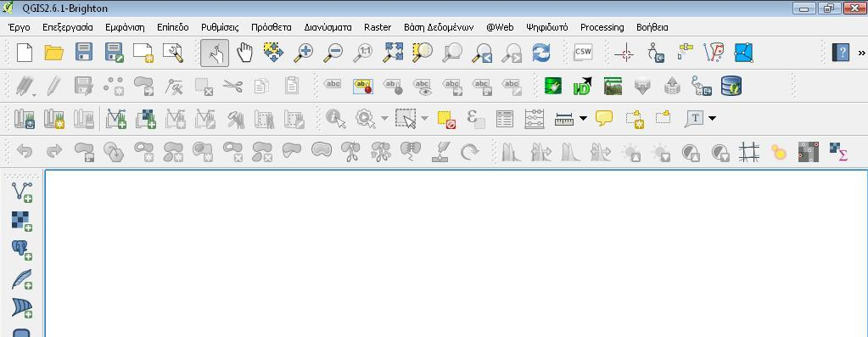Open Field Calculator abacus icon
This screenshot has width=868, height=337.
(x=535, y=119)
